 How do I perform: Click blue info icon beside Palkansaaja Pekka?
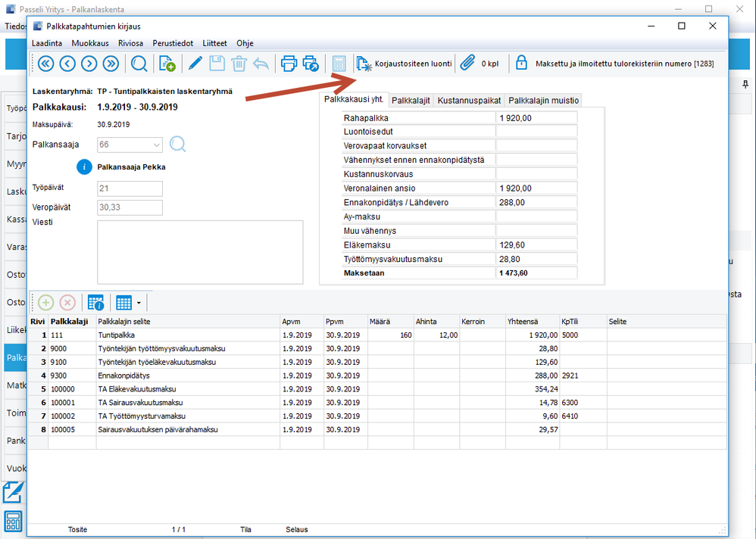[85, 167]
